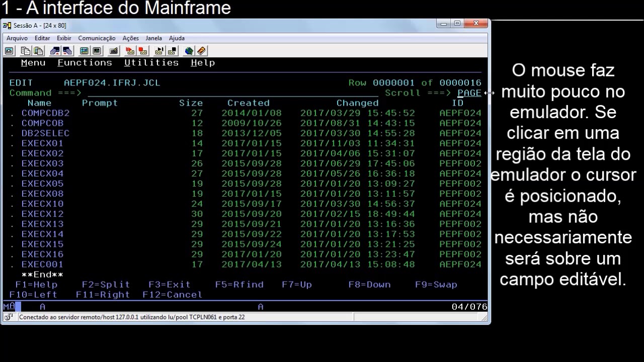Stop macro recording icon
Viewport: 644px width, 362px height.
click(143, 51)
